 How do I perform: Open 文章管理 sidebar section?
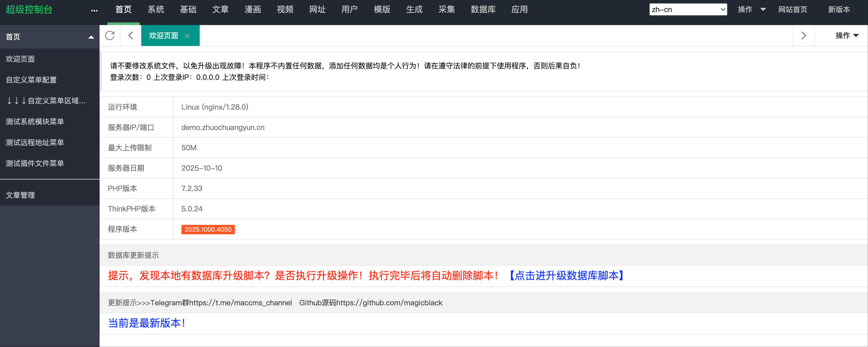(x=21, y=195)
